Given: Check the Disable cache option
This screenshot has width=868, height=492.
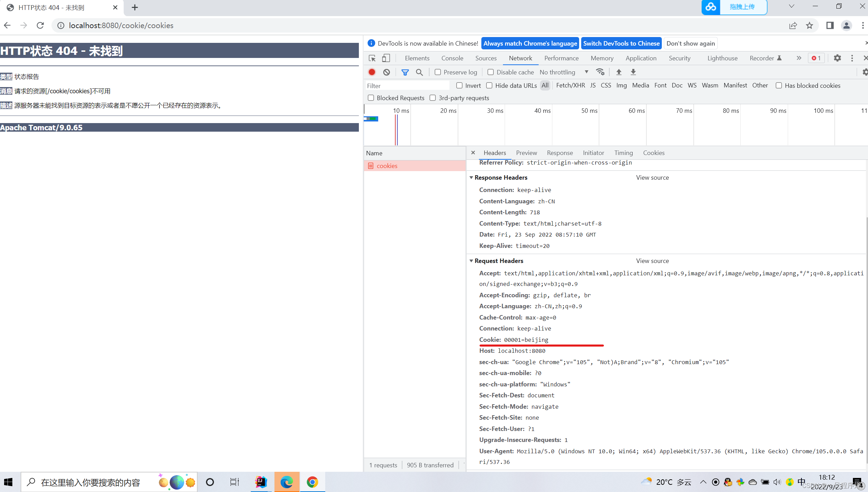Looking at the screenshot, I should [491, 72].
